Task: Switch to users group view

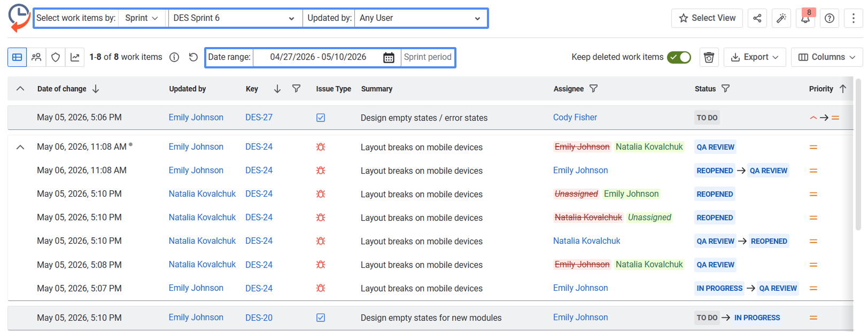Action: click(x=36, y=57)
